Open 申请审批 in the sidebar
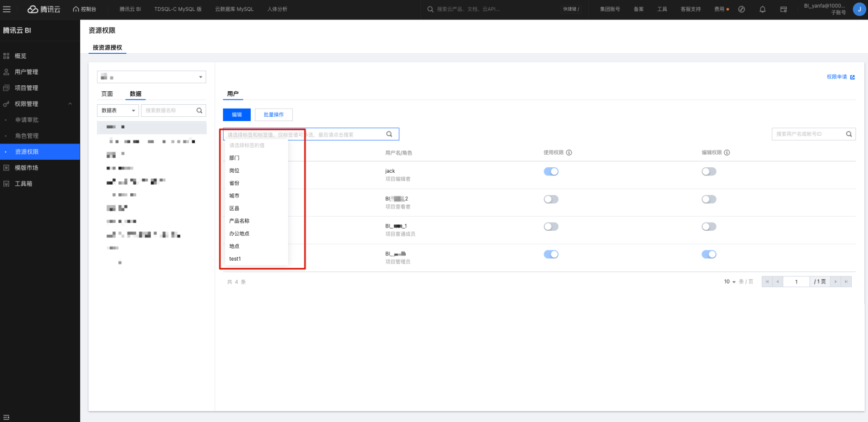868x422 pixels. pos(27,120)
